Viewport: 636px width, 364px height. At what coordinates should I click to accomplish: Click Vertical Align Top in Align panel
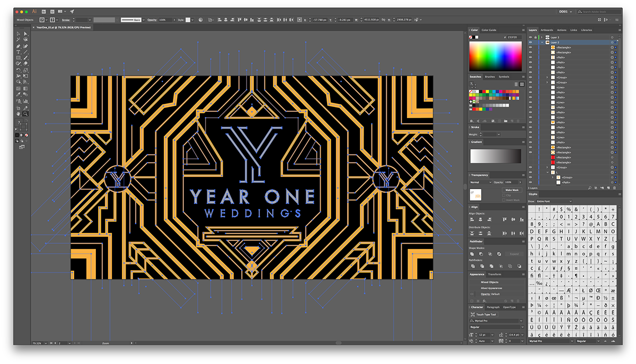coord(505,219)
